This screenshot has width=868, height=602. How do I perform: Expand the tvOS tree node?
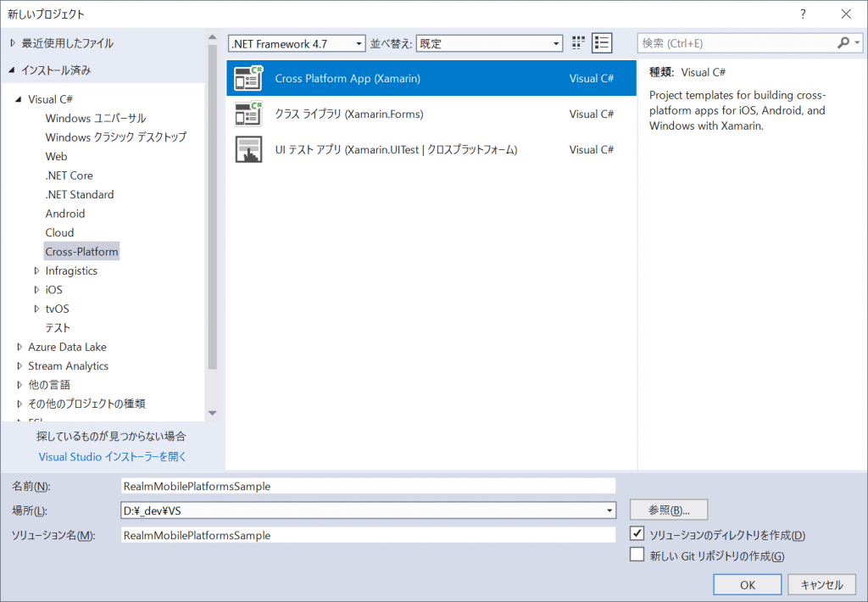click(x=36, y=309)
